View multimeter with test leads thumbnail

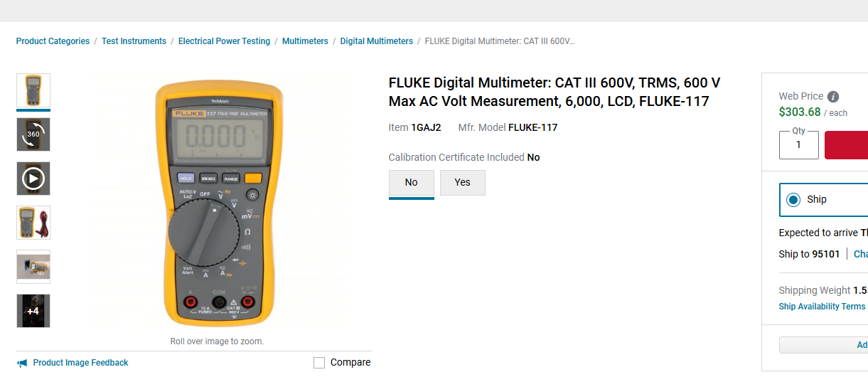point(33,223)
